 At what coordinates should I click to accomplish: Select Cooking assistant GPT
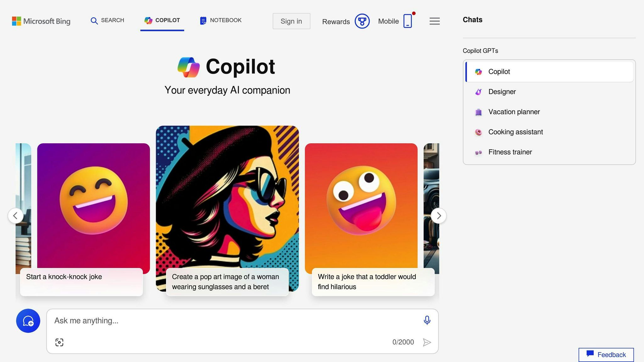click(549, 132)
